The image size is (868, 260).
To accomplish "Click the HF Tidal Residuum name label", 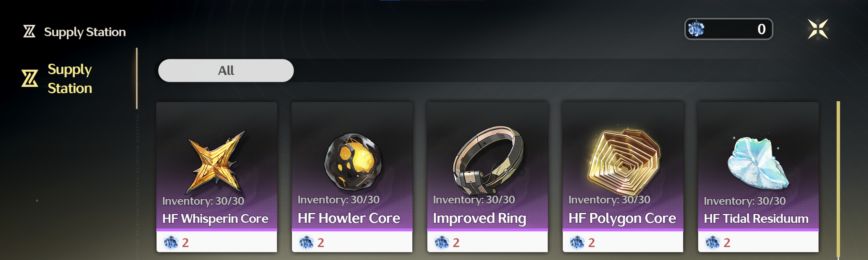I will [756, 218].
